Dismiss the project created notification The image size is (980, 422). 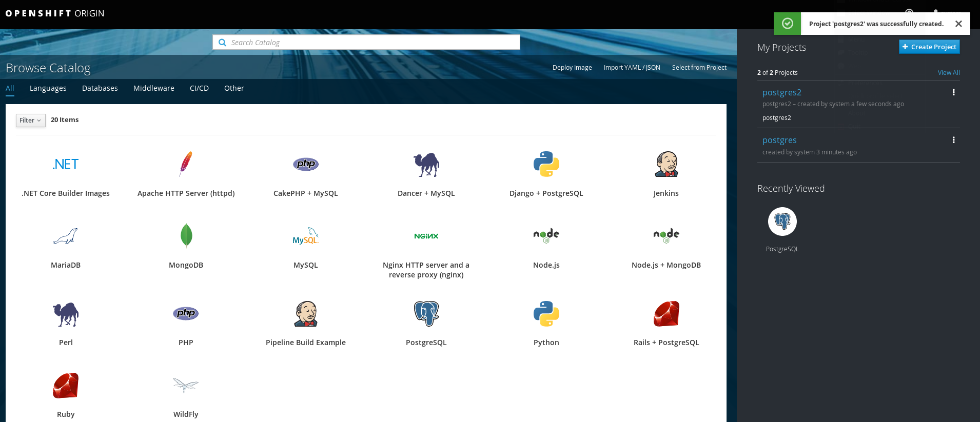click(958, 24)
